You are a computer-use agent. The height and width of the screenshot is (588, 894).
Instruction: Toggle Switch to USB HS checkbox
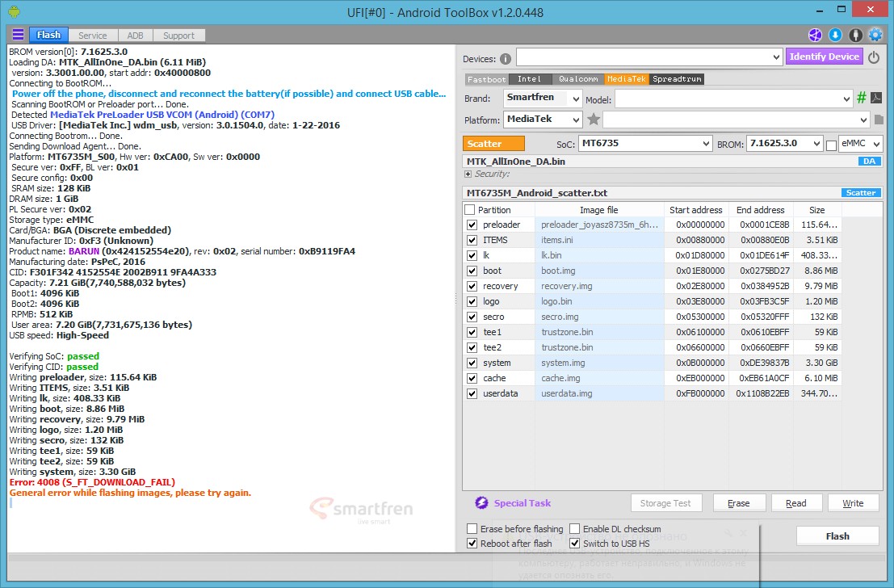coord(575,544)
